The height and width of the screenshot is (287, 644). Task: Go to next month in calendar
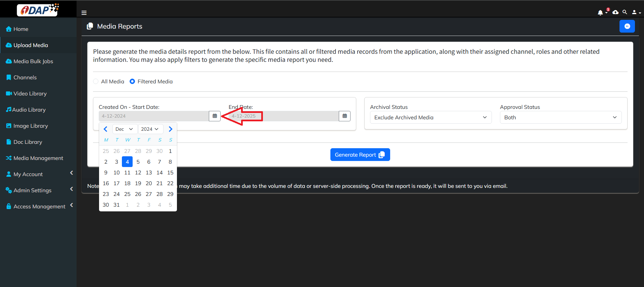tap(170, 129)
